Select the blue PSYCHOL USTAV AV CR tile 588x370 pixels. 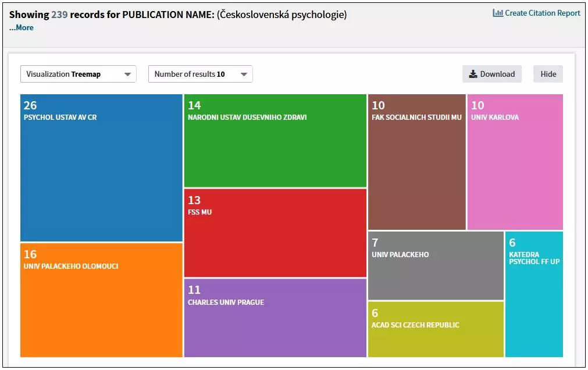coord(101,168)
